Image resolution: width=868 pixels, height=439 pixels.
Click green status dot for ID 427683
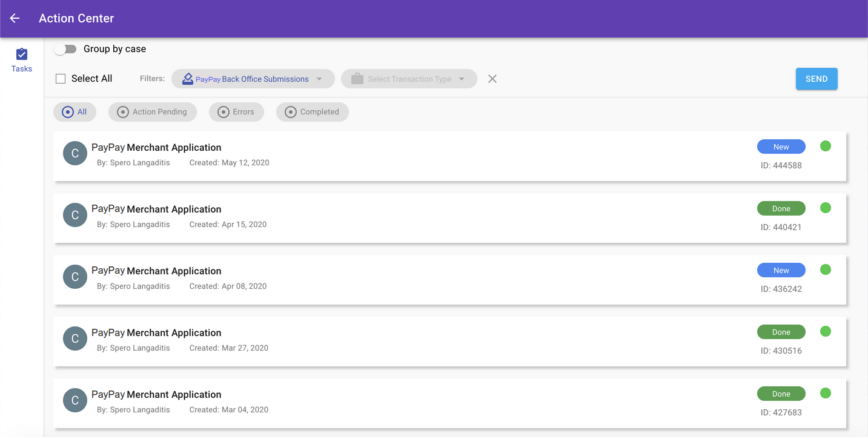point(826,393)
